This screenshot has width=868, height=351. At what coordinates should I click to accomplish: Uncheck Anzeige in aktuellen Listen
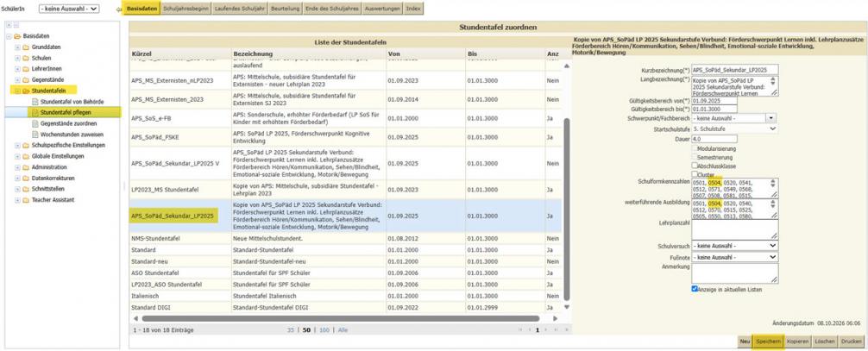pyautogui.click(x=695, y=289)
